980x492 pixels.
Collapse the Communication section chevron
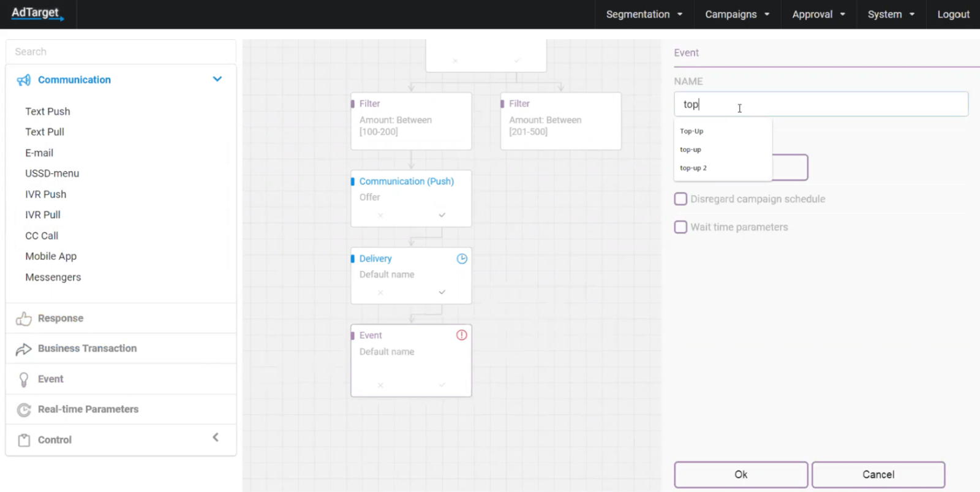[x=217, y=79]
